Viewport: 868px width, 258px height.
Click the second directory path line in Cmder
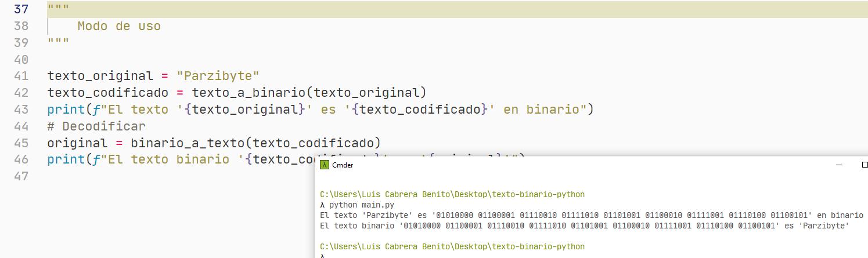pos(452,246)
